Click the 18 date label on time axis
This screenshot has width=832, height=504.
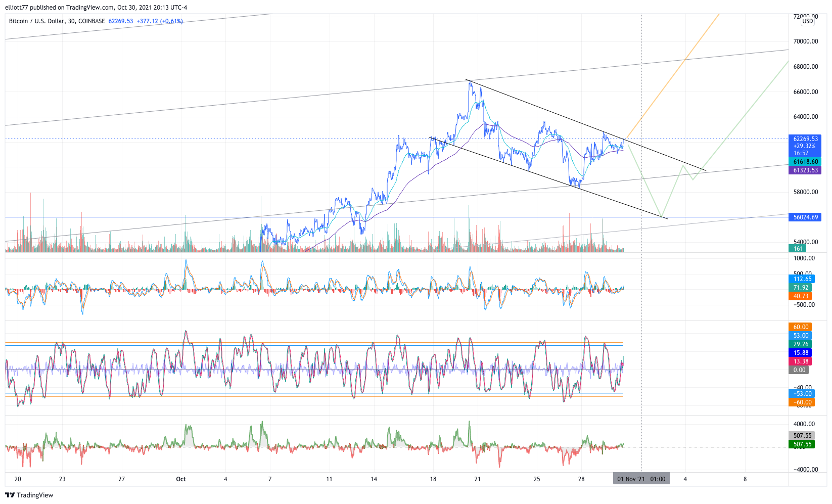pyautogui.click(x=433, y=479)
